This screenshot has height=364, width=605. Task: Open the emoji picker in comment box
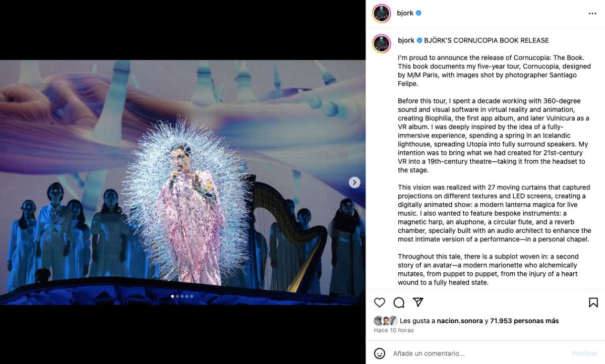click(x=380, y=353)
